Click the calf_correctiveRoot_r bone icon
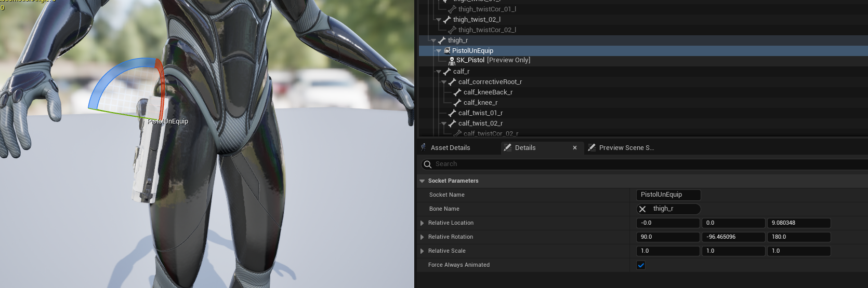868x288 pixels. [452, 81]
